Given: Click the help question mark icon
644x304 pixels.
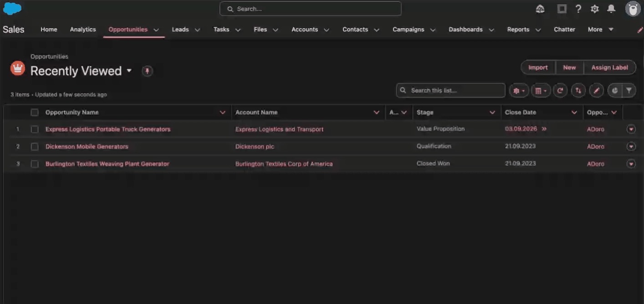Looking at the screenshot, I should point(578,9).
